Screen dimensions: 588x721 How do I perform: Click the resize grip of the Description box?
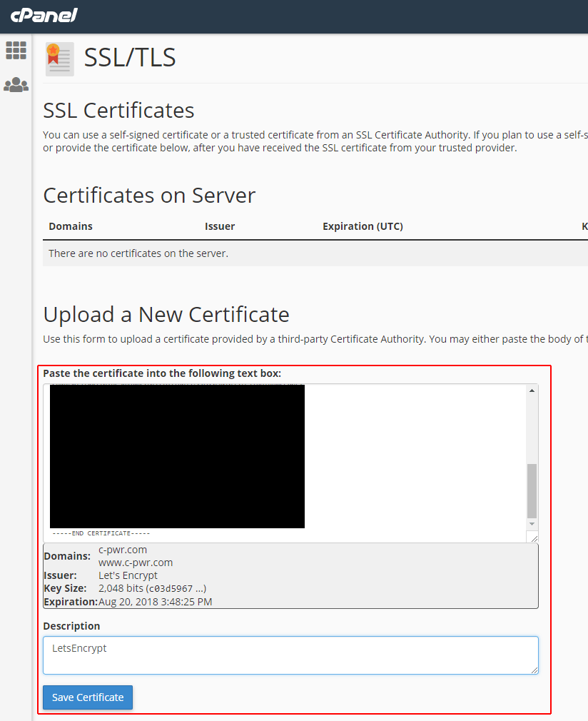[534, 670]
